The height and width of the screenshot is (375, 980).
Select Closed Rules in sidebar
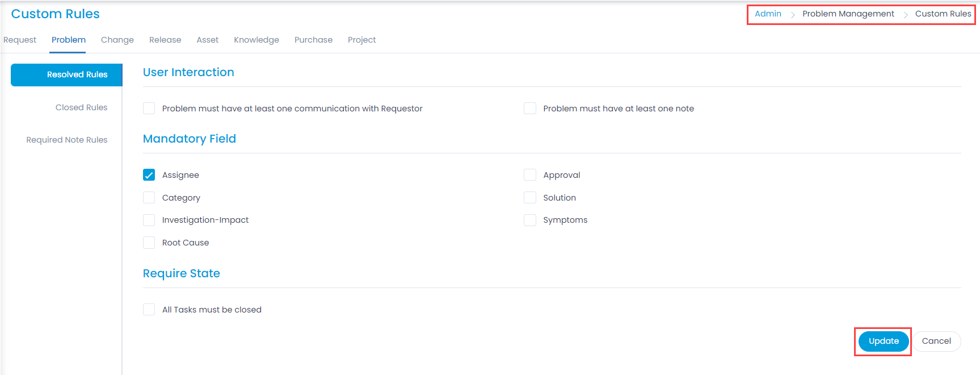81,107
